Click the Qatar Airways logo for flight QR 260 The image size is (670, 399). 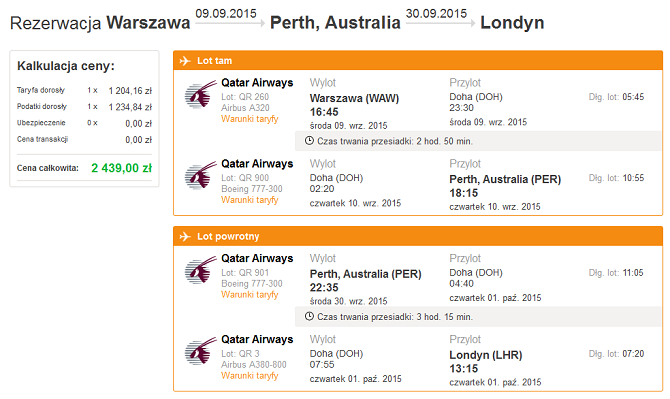pyautogui.click(x=200, y=94)
